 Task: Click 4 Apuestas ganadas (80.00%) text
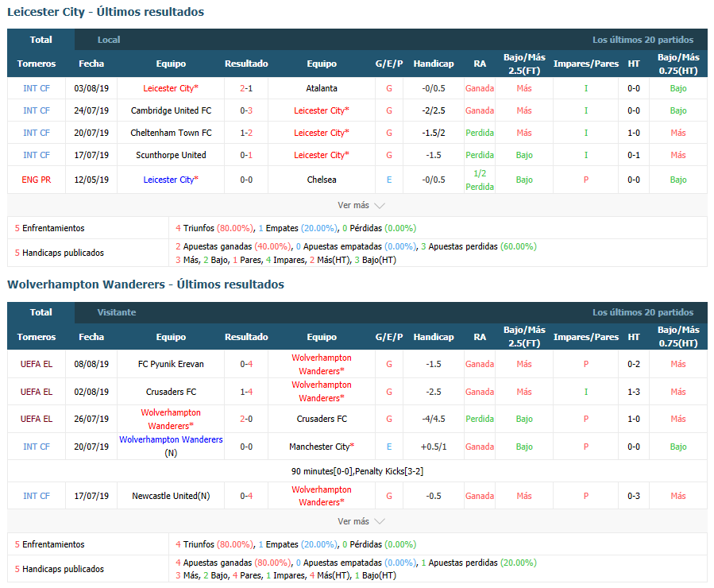coord(233,563)
